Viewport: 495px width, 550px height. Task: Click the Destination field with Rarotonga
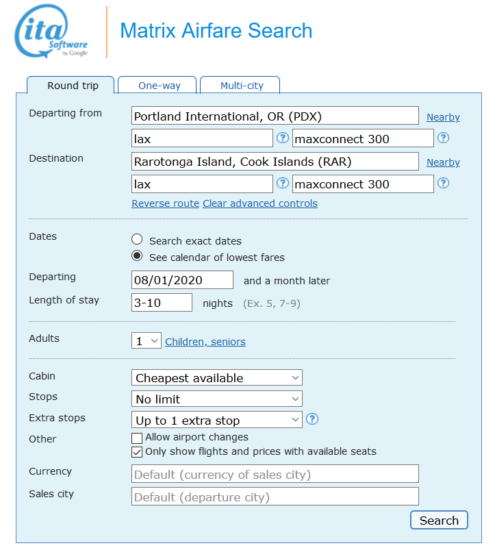pyautogui.click(x=275, y=161)
